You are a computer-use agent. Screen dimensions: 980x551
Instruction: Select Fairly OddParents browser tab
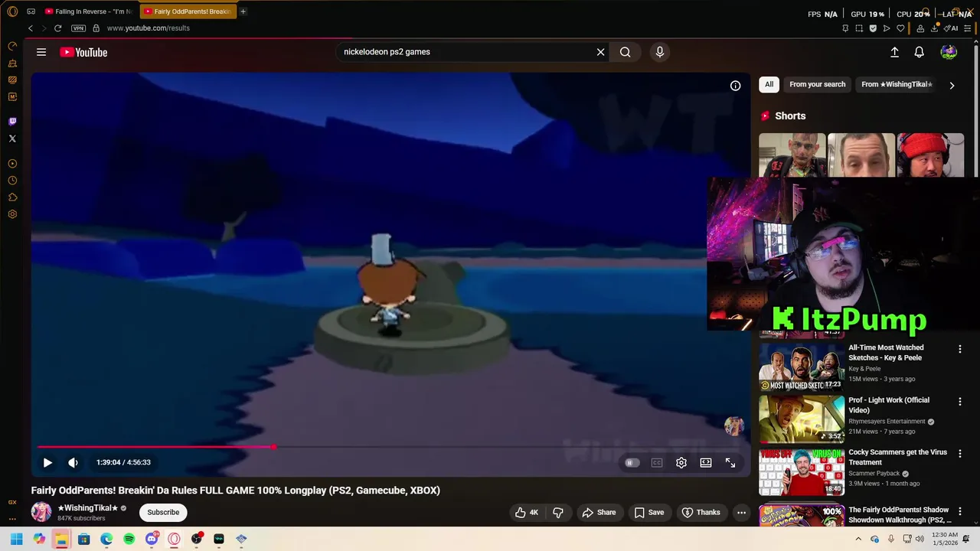click(x=188, y=11)
